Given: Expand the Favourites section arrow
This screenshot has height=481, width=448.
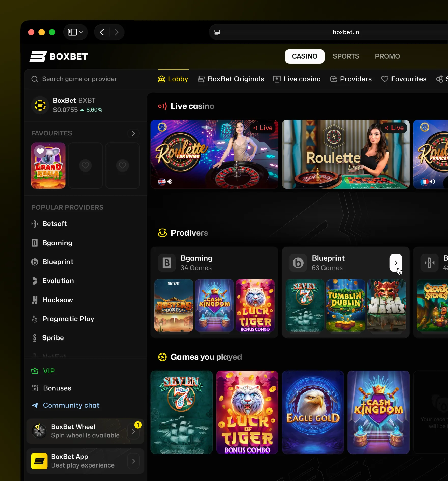Looking at the screenshot, I should click(133, 133).
